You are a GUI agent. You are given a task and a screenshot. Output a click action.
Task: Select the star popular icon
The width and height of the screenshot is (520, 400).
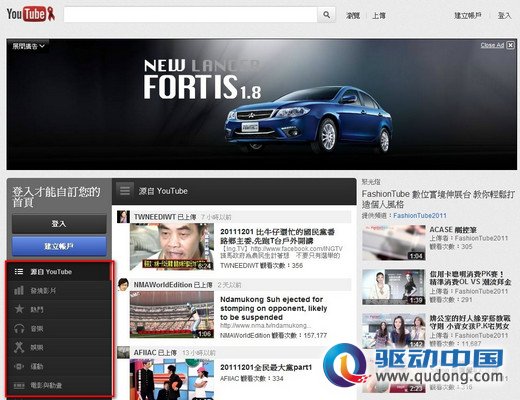point(19,309)
